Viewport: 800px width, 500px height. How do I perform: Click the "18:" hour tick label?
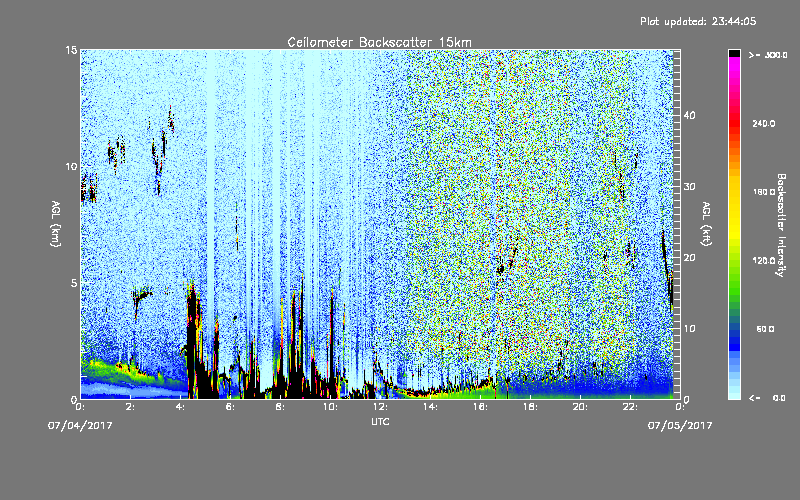pos(530,407)
